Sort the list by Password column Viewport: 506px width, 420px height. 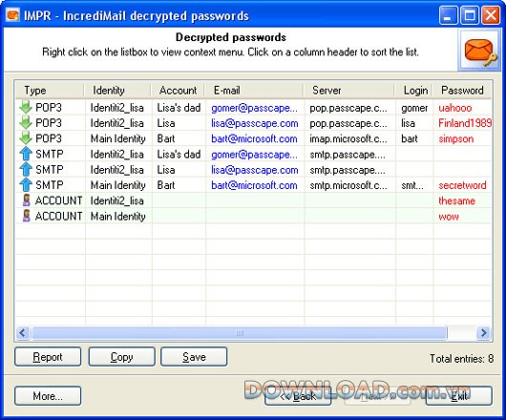tap(462, 91)
